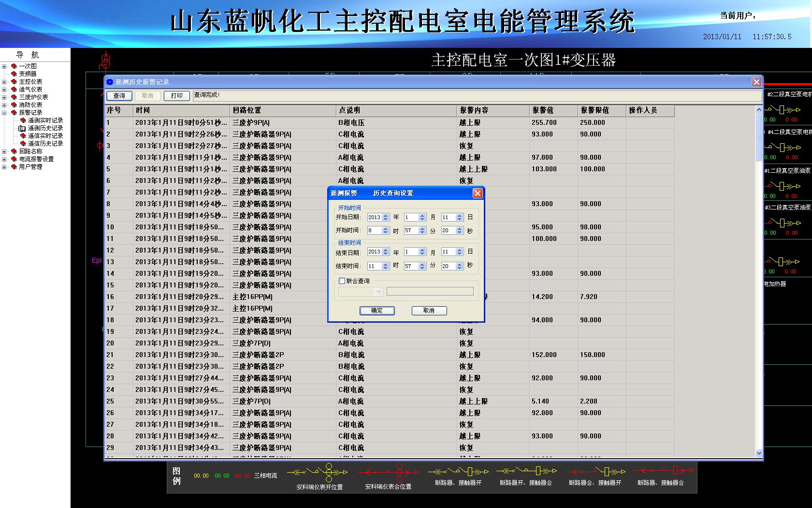
Task: Click the 遥测历史报警记录 window title icon
Action: [x=110, y=82]
